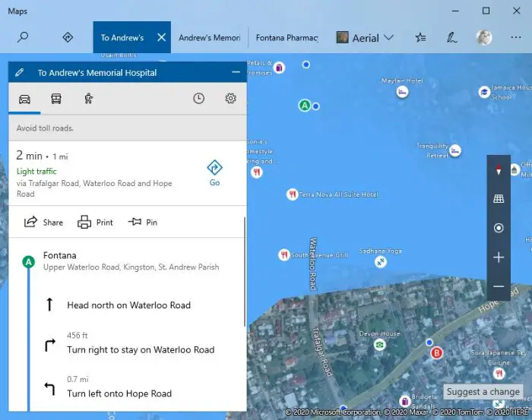532x420 pixels.
Task: Tilt the map view with grid icon
Action: 499,199
